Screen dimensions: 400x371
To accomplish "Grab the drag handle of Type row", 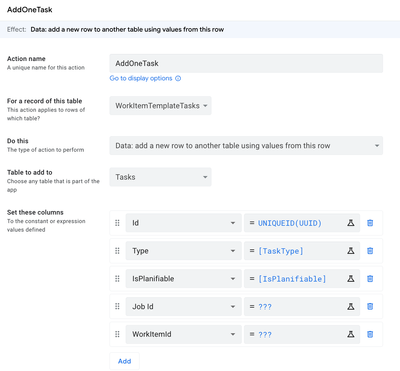I will pos(117,251).
